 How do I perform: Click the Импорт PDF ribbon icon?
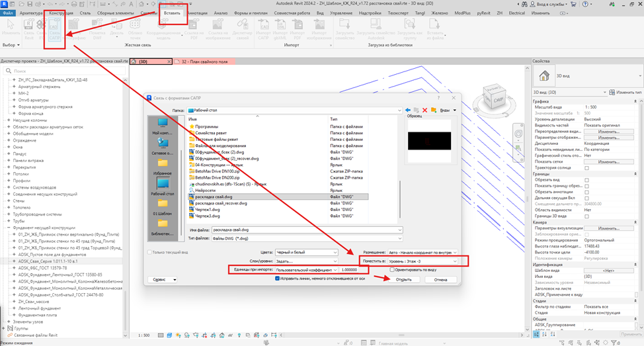(298, 30)
